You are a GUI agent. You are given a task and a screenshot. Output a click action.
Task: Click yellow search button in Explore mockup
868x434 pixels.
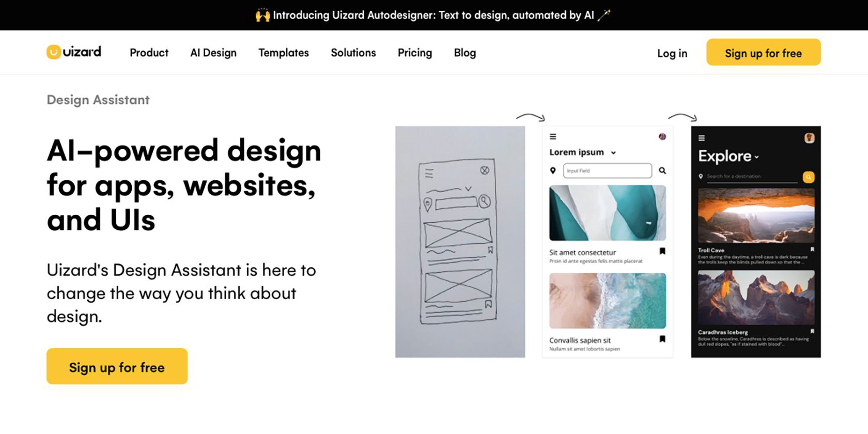809,177
